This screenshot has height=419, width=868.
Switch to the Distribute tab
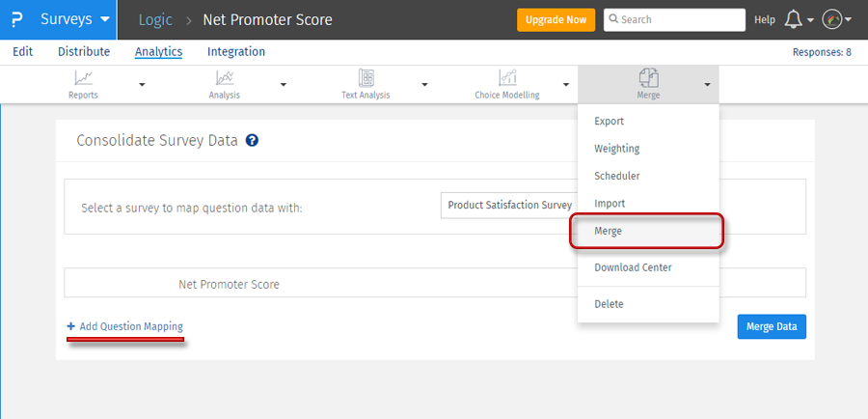pos(84,52)
